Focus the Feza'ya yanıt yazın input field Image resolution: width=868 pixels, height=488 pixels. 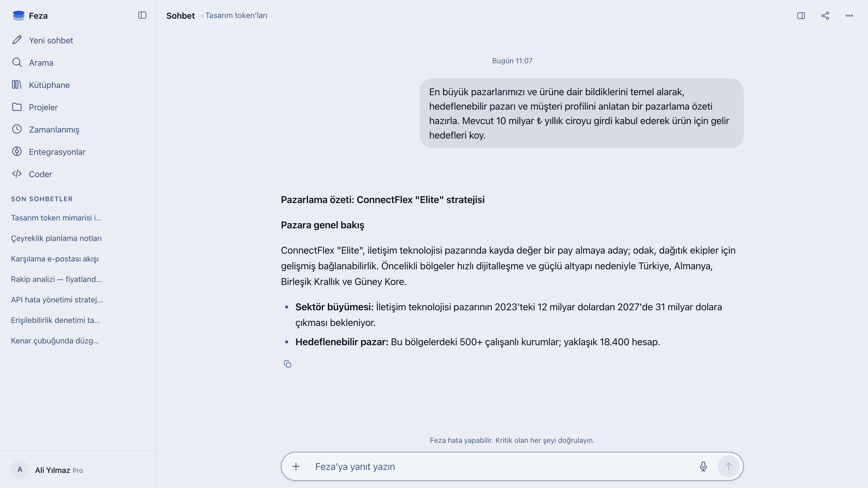coord(502,466)
